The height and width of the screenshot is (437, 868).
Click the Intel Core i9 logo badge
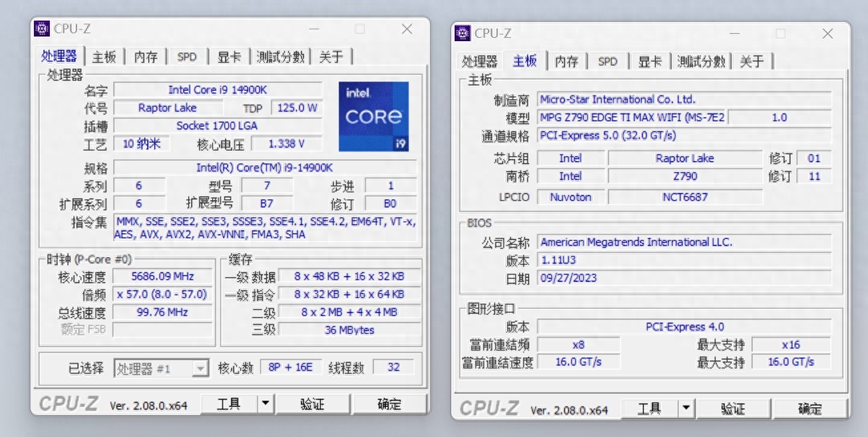[374, 117]
